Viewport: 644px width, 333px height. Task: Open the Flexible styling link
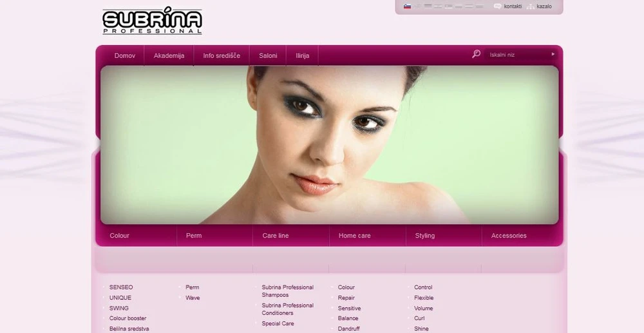click(424, 298)
